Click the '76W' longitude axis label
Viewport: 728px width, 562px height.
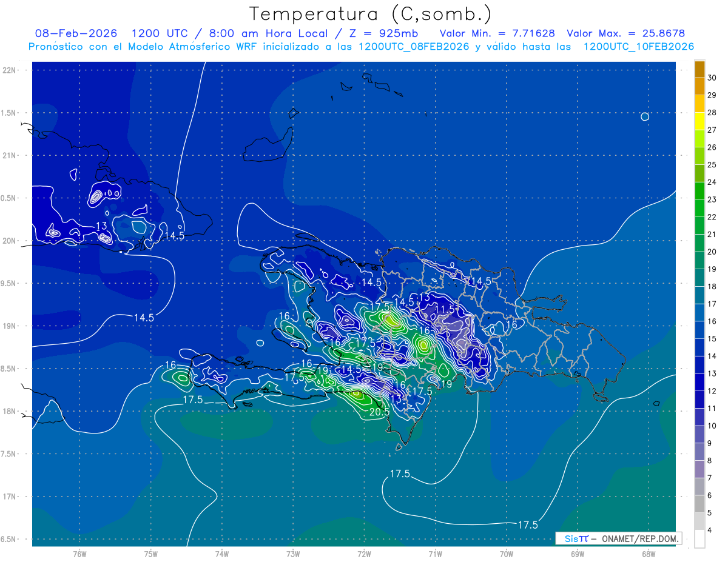[x=79, y=554]
